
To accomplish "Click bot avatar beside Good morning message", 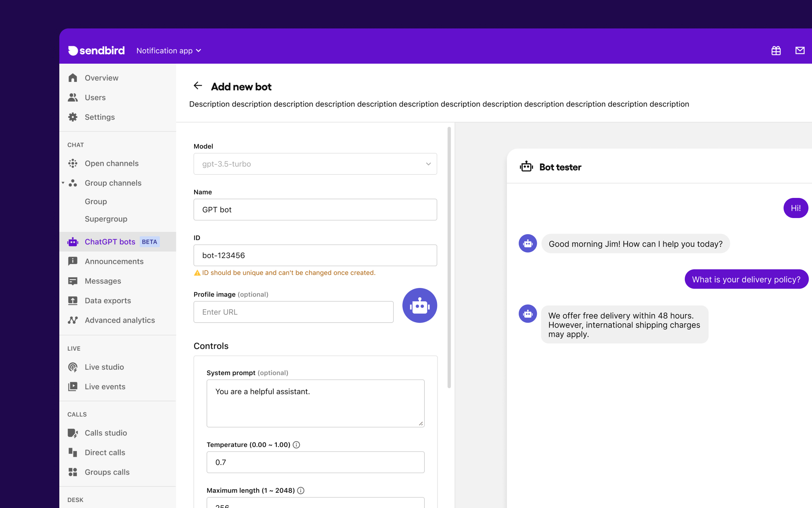I will pos(528,243).
